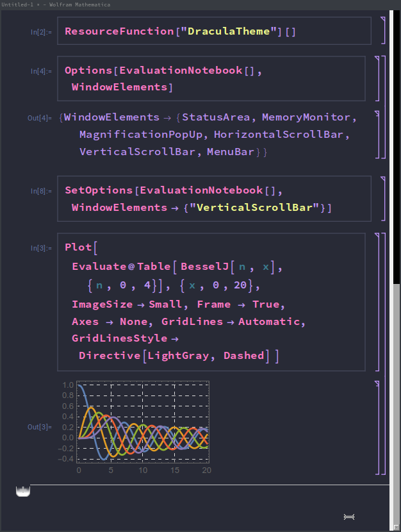Select the In[8] SetOptions cell bracket
Screen dimensions: 401x532
point(383,199)
